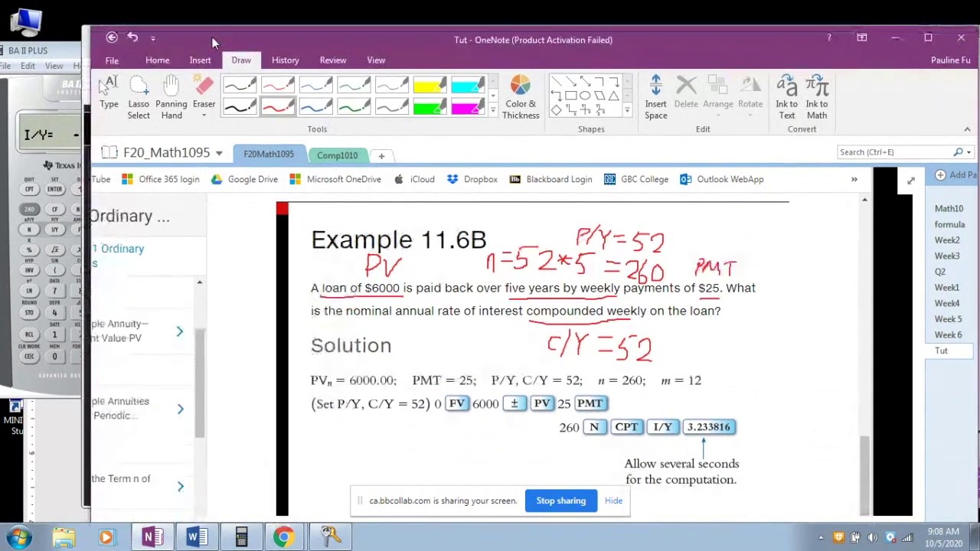Choose the green highlighter
Viewport: 980px width, 551px height.
430,107
